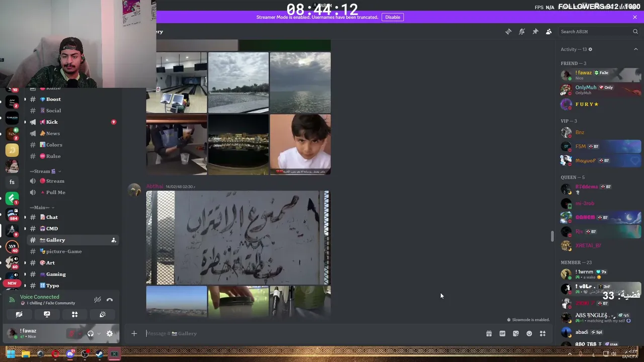Viewport: 644px width, 362px height.
Task: Expand threads arrow beside Chat channel
Action: tap(25, 217)
